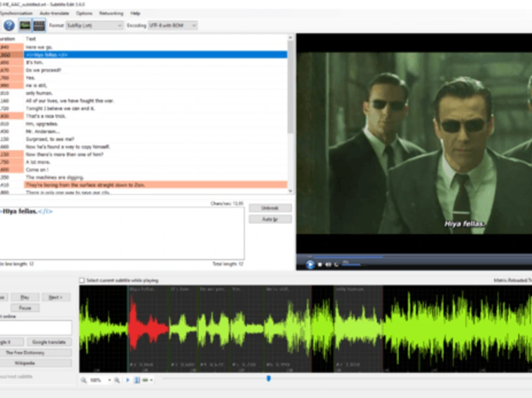Screen dimensions: 532x398
Task: Open The Free Dictionary lookup
Action: [x=35, y=353]
